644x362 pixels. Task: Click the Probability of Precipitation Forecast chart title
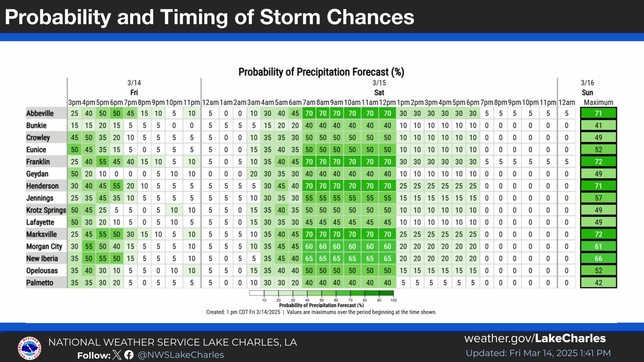(x=321, y=72)
